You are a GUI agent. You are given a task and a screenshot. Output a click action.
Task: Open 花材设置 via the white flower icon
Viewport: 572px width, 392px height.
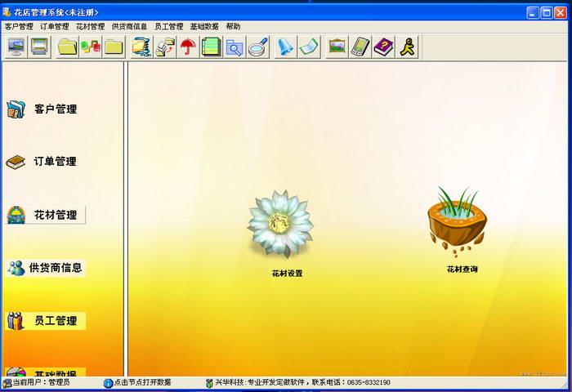click(281, 223)
